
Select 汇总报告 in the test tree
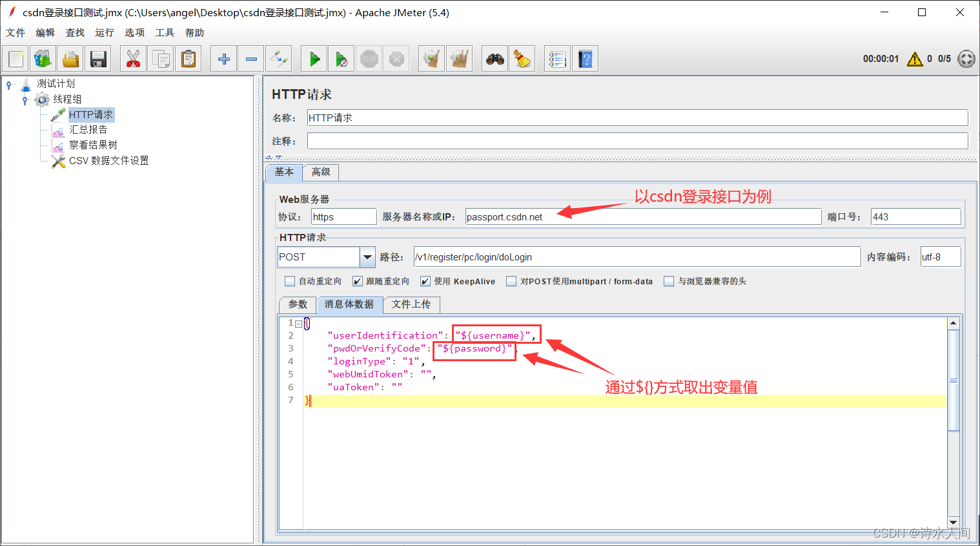point(88,129)
